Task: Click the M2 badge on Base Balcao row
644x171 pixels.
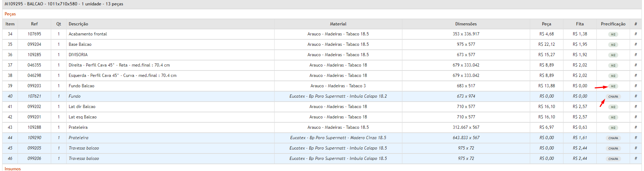Action: [613, 45]
